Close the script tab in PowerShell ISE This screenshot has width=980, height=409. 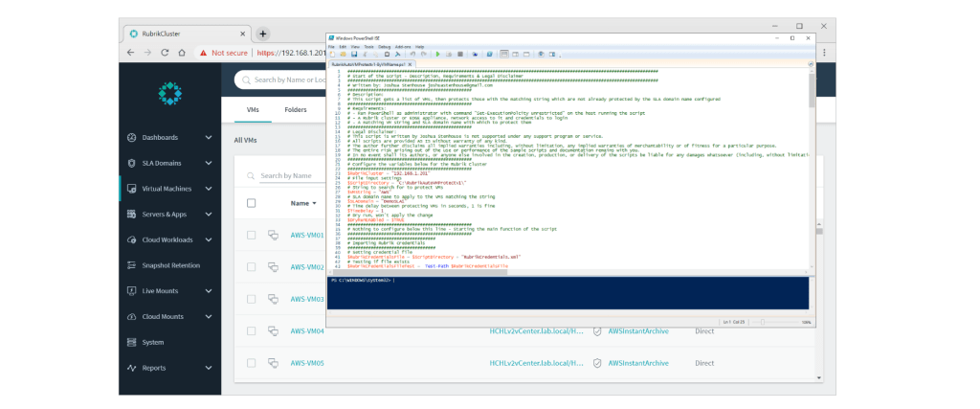410,64
